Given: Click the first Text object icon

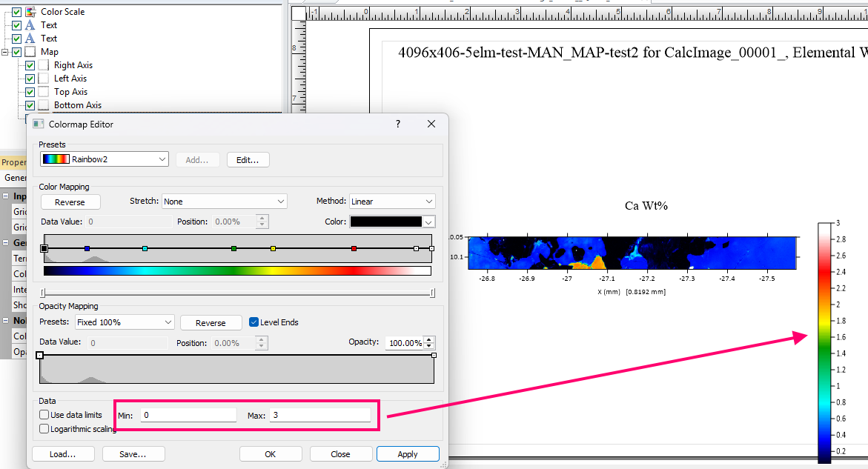Looking at the screenshot, I should pos(30,25).
